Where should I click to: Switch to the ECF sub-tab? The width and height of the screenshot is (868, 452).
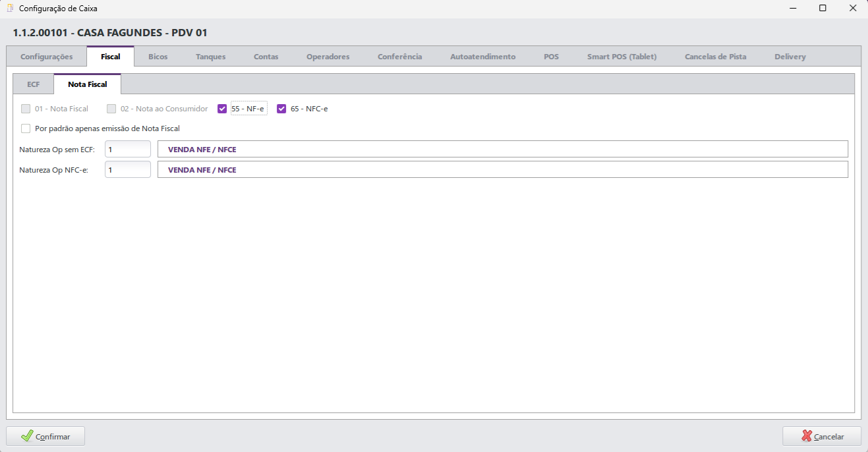34,84
